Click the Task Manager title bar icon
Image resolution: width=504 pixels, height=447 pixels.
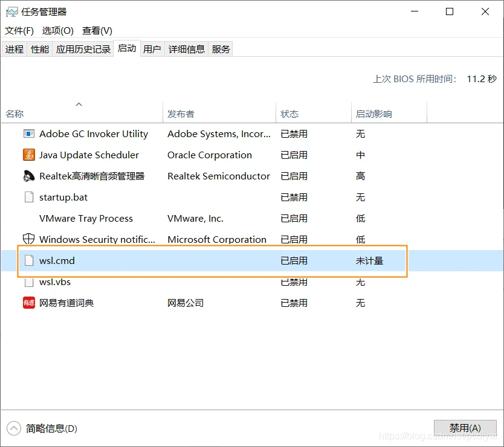click(x=13, y=11)
